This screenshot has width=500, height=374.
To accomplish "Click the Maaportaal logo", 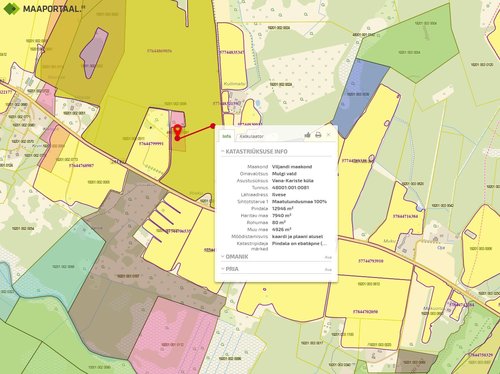I will 43,8.
